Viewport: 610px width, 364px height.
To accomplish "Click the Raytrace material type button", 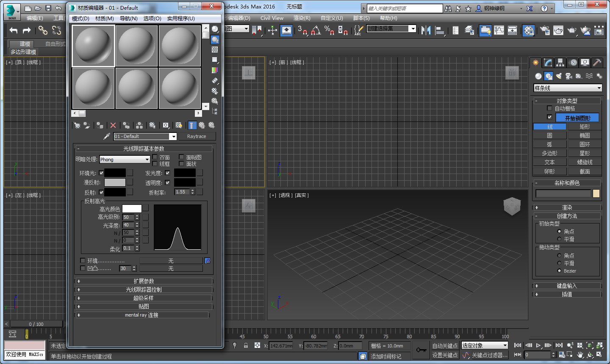I will 197,136.
